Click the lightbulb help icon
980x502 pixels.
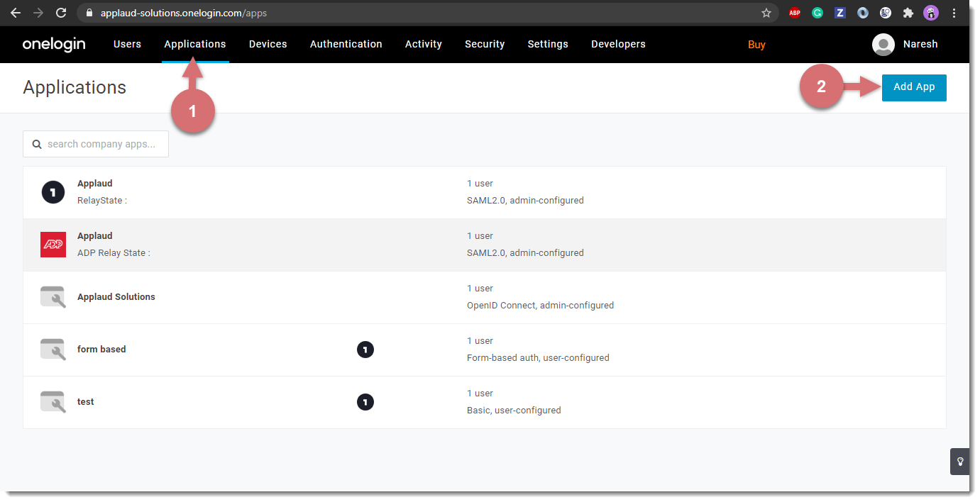tap(960, 462)
